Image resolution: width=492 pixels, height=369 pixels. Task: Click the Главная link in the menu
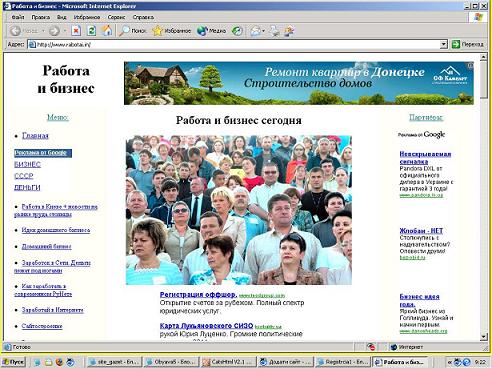point(35,136)
